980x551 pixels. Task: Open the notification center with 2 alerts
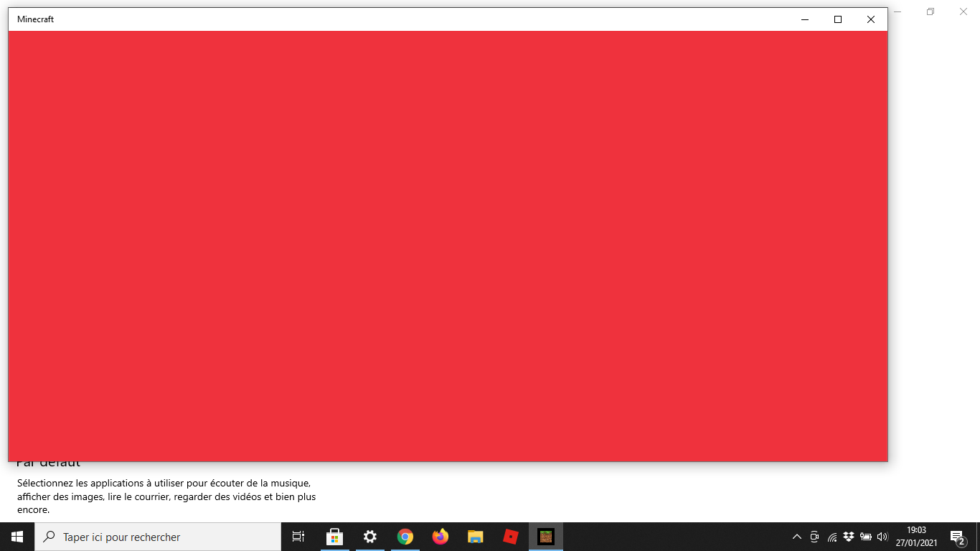tap(957, 537)
